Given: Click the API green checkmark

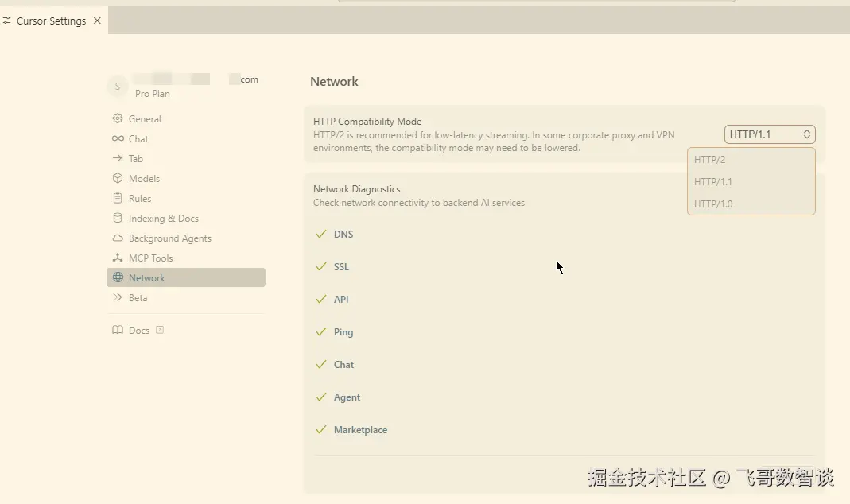Looking at the screenshot, I should tap(321, 299).
